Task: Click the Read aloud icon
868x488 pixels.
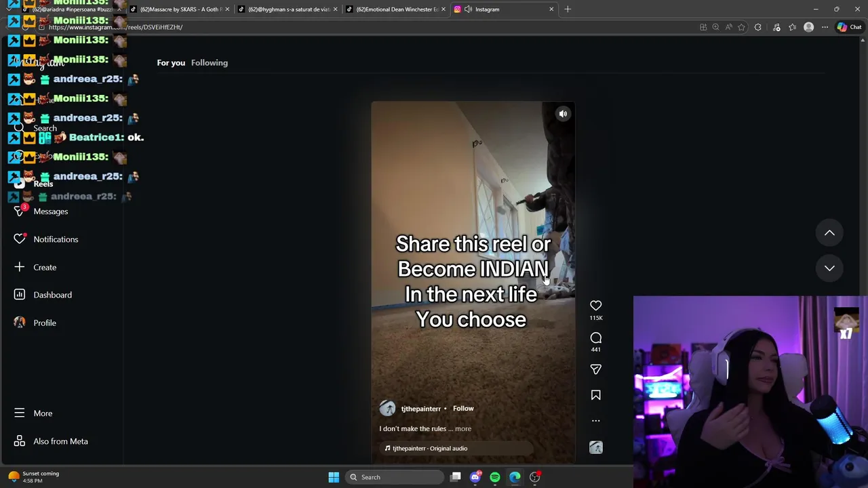Action: pos(728,27)
